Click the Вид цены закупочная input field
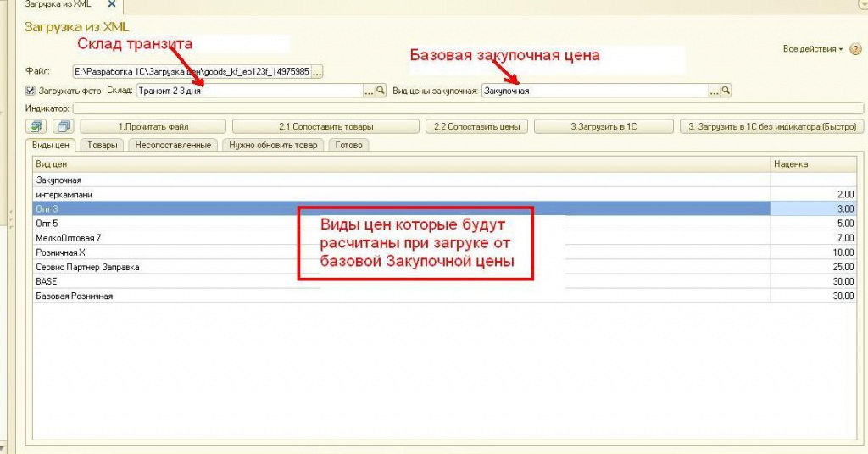The image size is (868, 454). pos(595,91)
